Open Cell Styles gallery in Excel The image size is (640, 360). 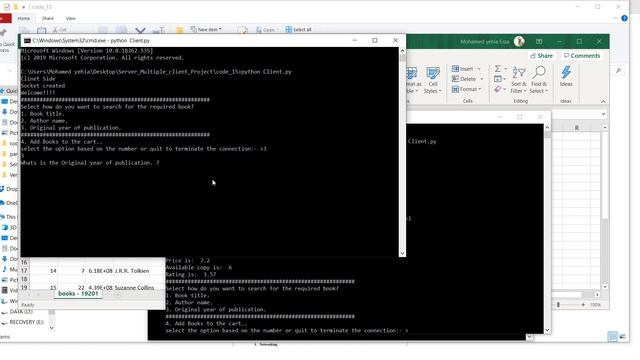(x=432, y=80)
